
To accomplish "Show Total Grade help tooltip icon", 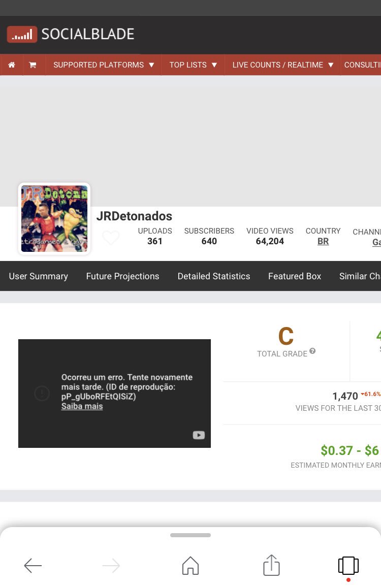I will click(x=312, y=351).
